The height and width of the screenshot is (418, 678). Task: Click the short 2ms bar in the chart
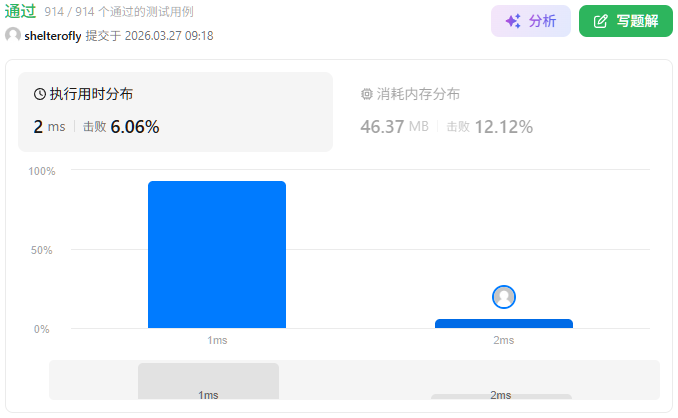[504, 323]
